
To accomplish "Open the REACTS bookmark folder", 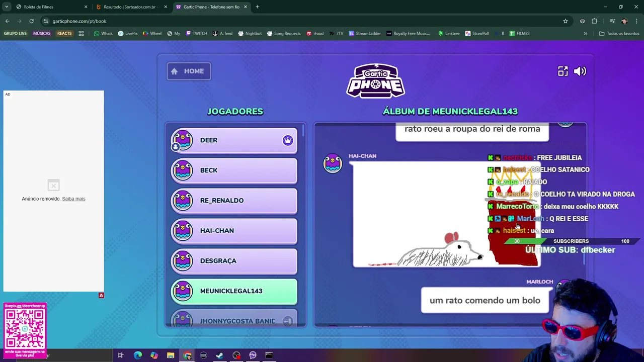I will point(64,34).
